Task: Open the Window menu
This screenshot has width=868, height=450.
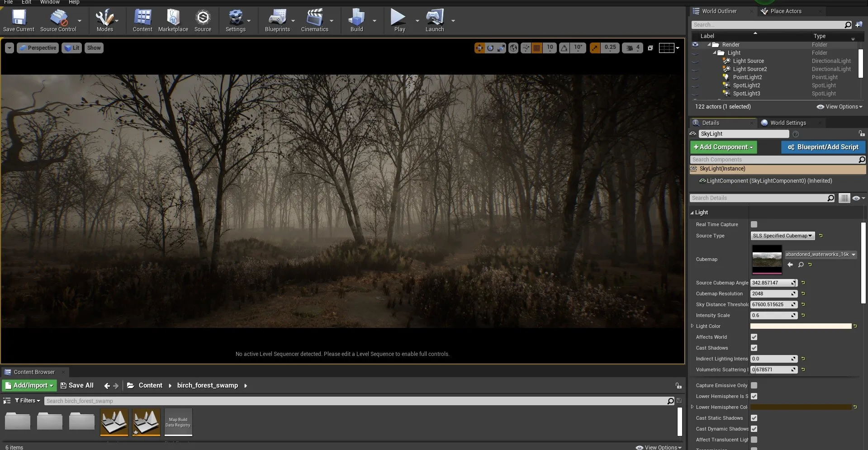Action: point(50,2)
